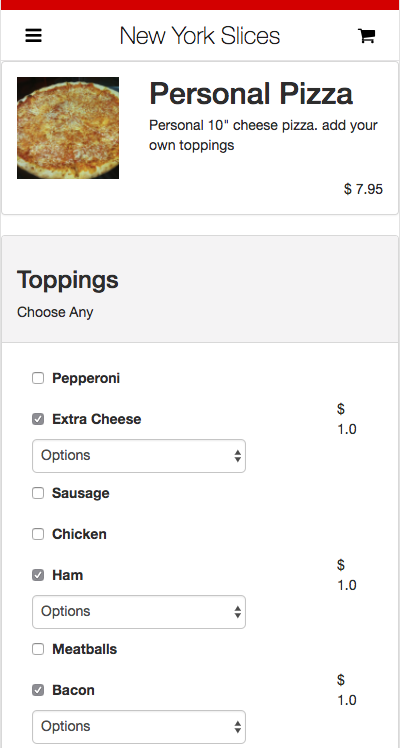Click the Pepperoni label text

pos(86,378)
